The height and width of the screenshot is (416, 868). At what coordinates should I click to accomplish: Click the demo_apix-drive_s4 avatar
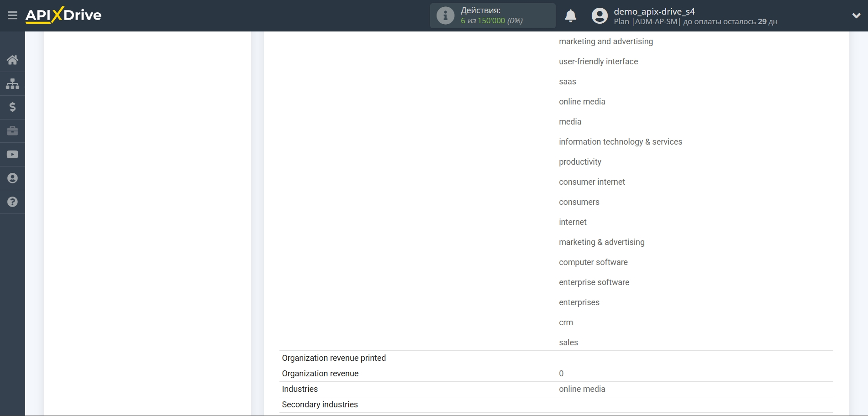[600, 16]
